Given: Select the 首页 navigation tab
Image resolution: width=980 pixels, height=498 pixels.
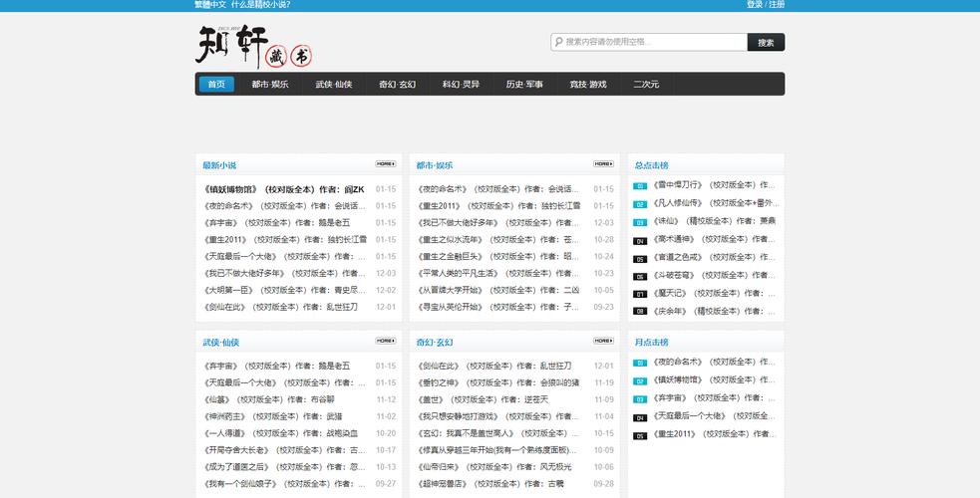Looking at the screenshot, I should pos(216,85).
